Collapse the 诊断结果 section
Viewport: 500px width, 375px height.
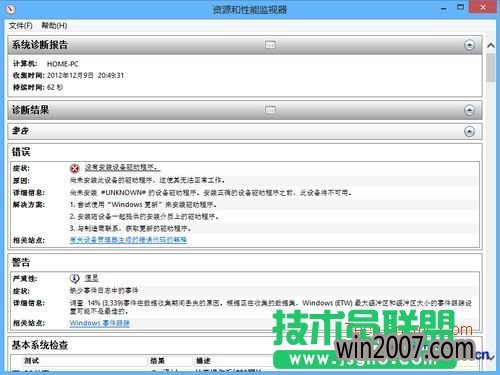pos(469,110)
